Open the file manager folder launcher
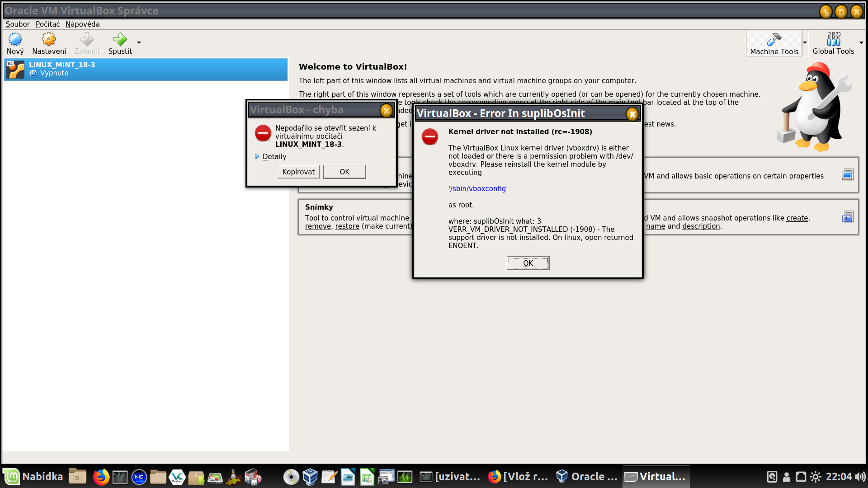The image size is (868, 488). [x=158, y=477]
